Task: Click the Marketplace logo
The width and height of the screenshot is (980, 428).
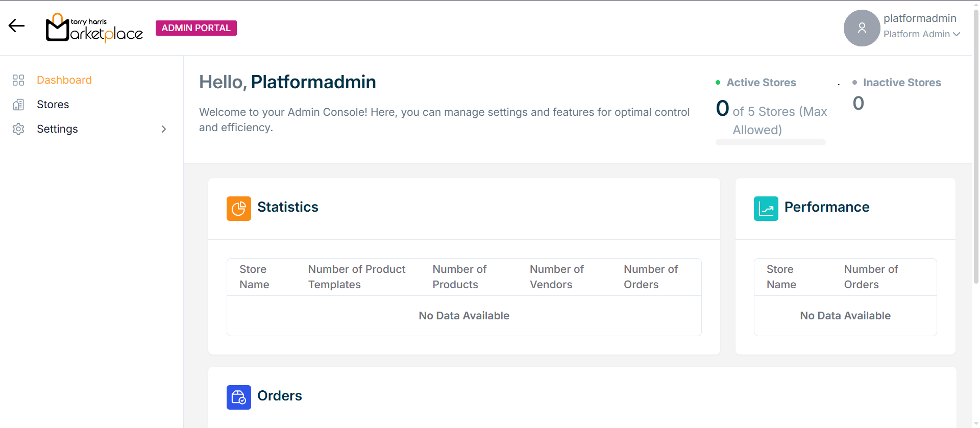Action: tap(94, 28)
